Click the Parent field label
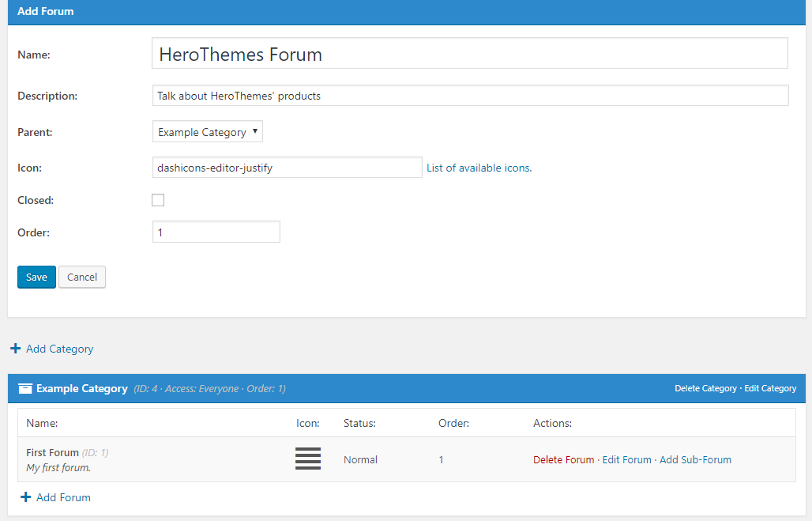This screenshot has height=521, width=812. 36,132
